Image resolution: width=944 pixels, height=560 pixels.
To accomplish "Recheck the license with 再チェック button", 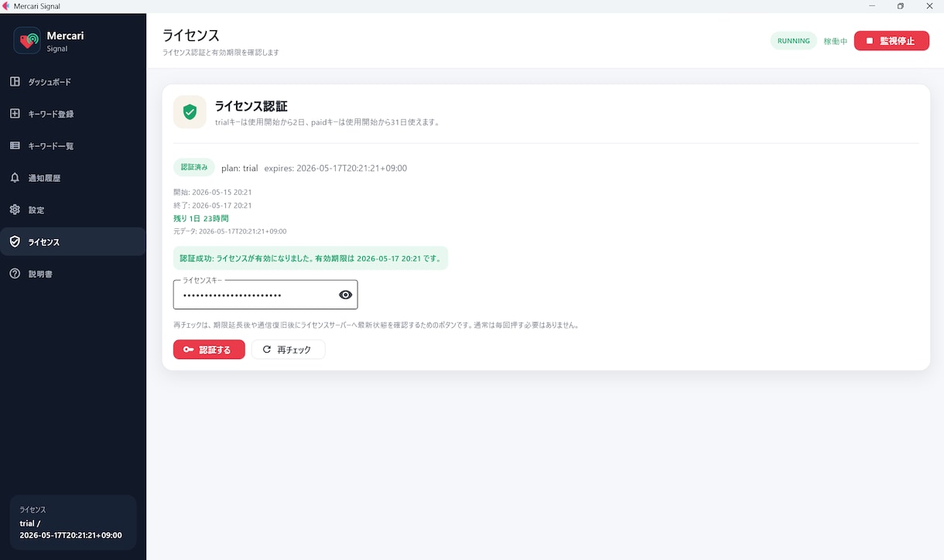I will coord(288,350).
